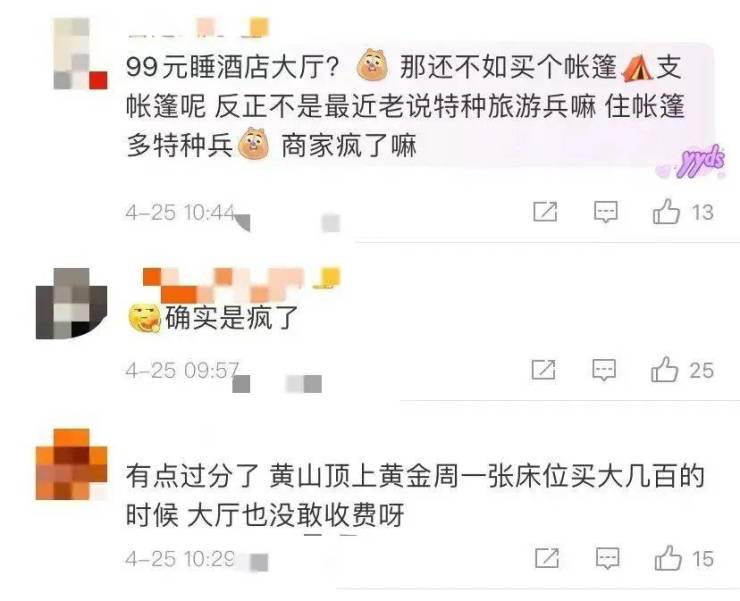Image resolution: width=740 pixels, height=601 pixels.
Task: Tap the 4-25 10:29 timestamp
Action: coord(180,559)
